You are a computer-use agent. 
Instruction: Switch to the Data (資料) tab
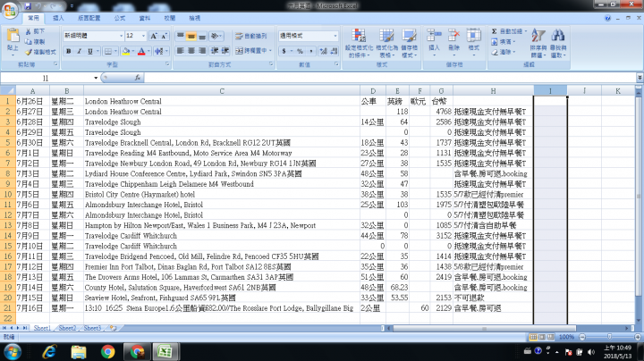pyautogui.click(x=145, y=18)
